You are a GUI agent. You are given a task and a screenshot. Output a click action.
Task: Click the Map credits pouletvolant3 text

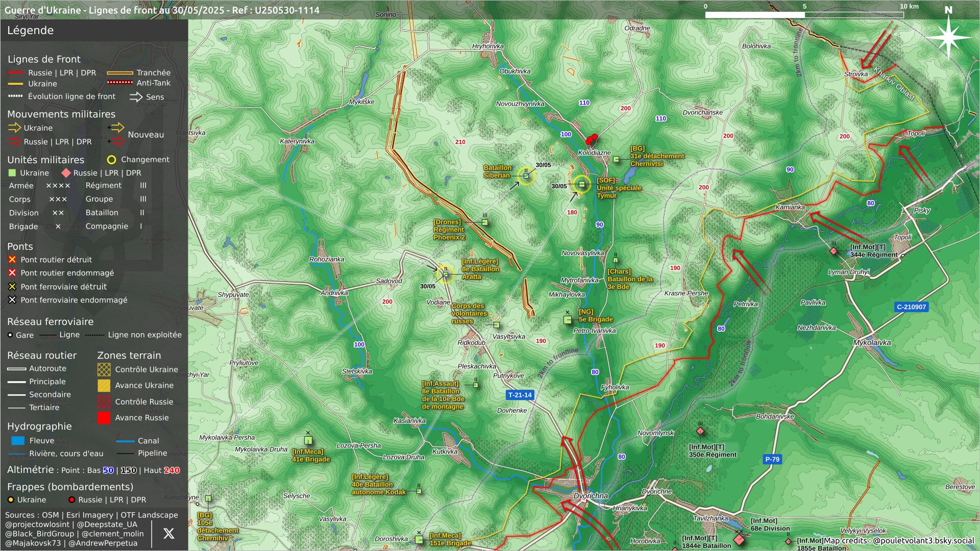point(899,540)
